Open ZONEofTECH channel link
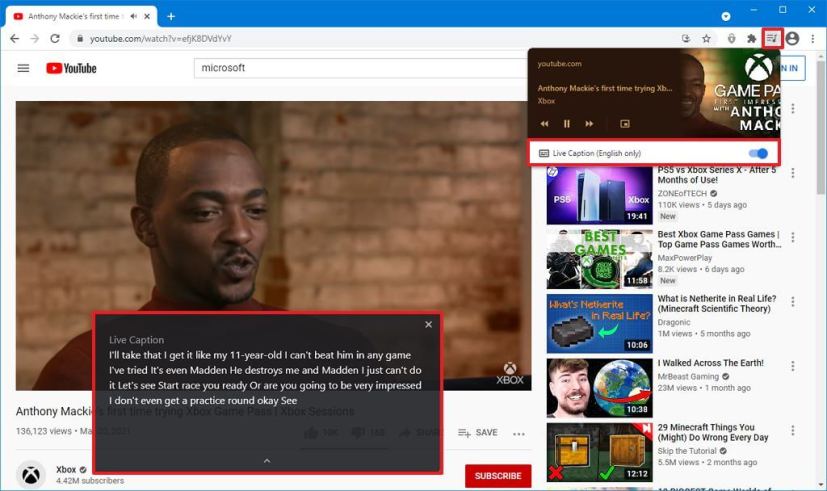 click(x=682, y=194)
